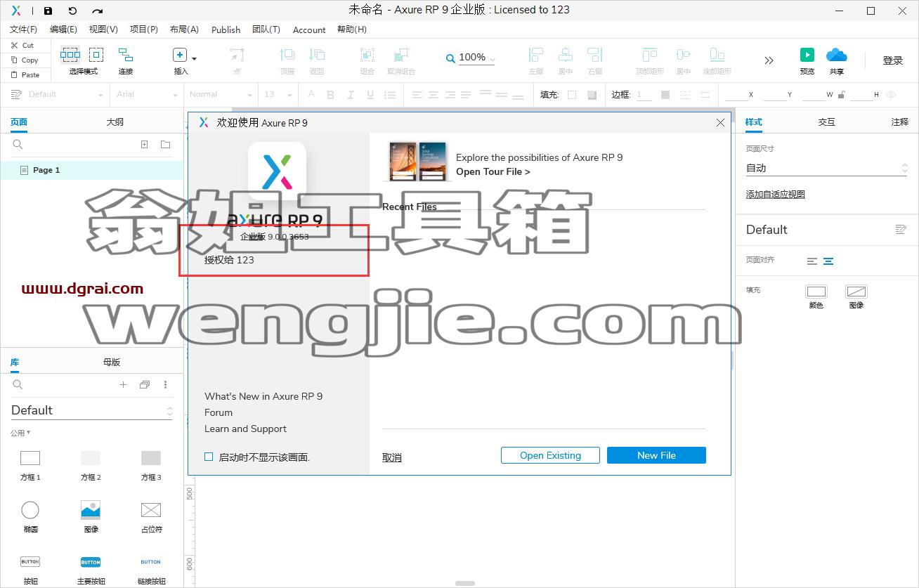Open the 自动 page dimensions dropdown
The height and width of the screenshot is (588, 919).
pos(827,168)
